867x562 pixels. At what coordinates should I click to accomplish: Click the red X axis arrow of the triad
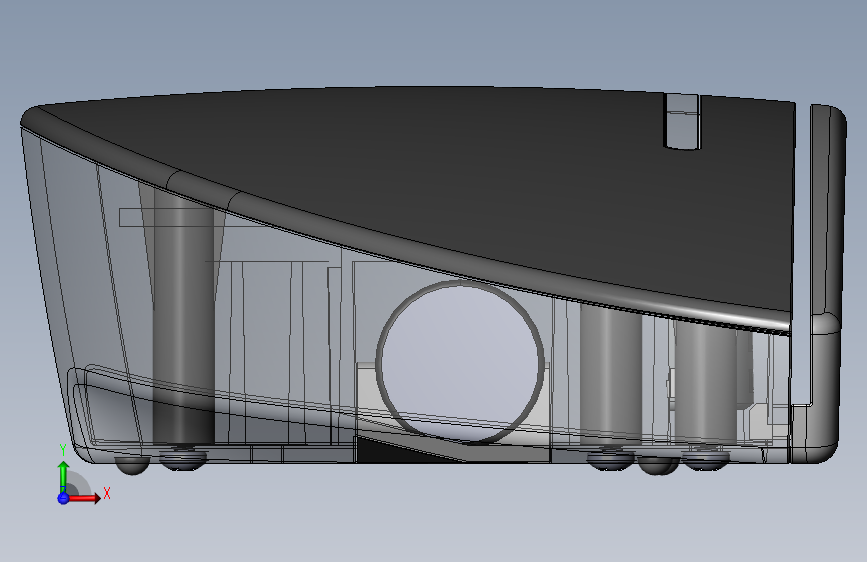[84, 498]
